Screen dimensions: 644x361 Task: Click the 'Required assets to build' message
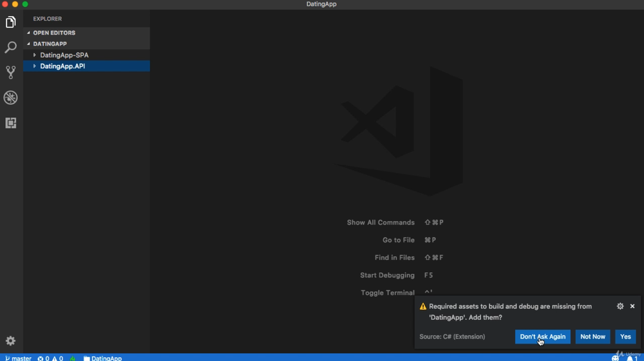(511, 311)
